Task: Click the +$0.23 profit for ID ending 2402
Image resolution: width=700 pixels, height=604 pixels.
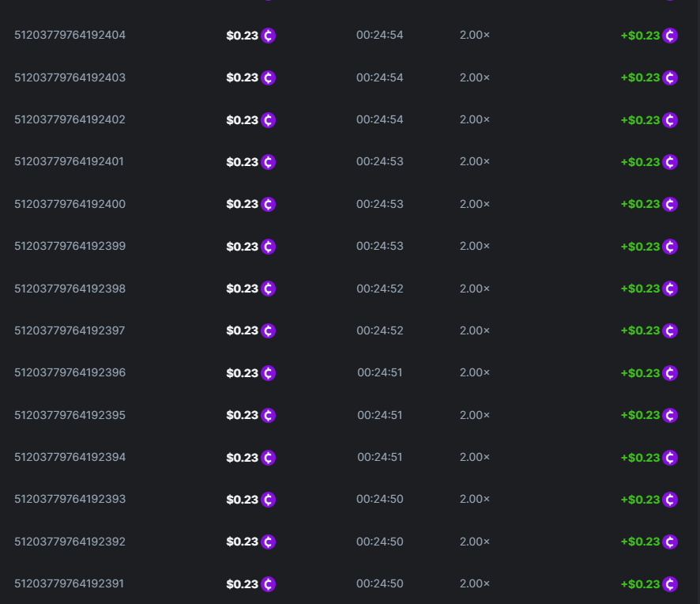Action: coord(640,120)
